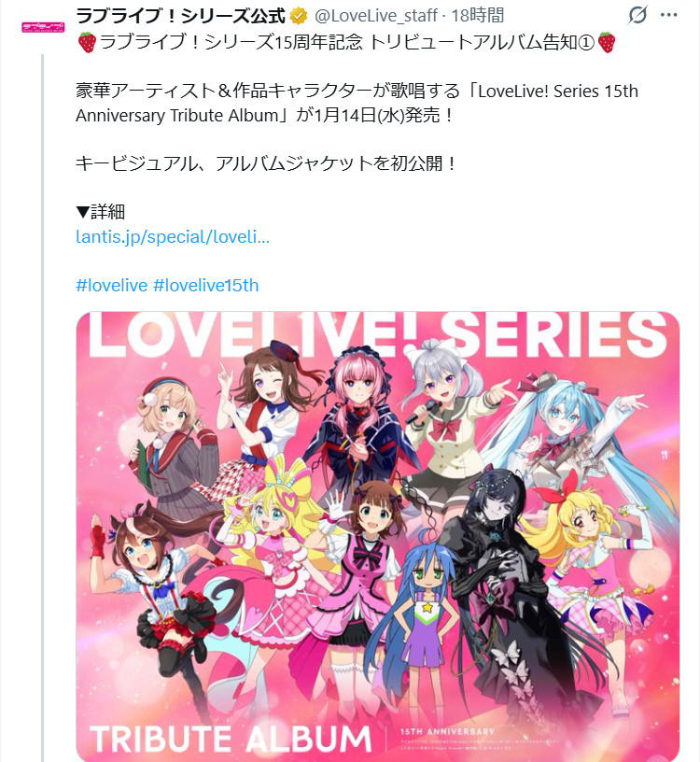This screenshot has height=762, width=700.
Task: Open the LoveLive profile avatar
Action: coord(43,27)
